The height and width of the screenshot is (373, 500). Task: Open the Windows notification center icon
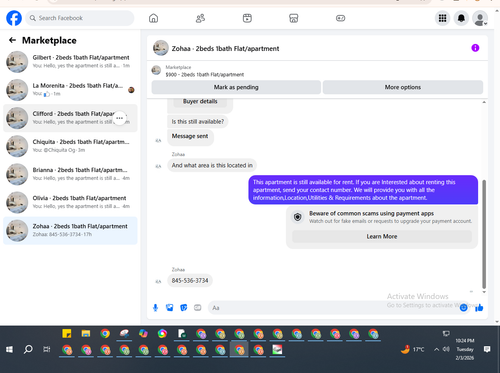tap(487, 349)
